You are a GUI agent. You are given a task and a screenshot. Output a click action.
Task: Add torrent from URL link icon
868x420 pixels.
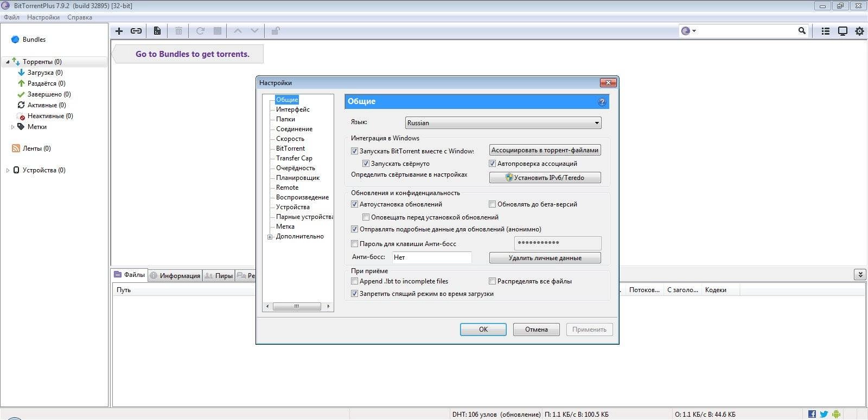pos(136,31)
